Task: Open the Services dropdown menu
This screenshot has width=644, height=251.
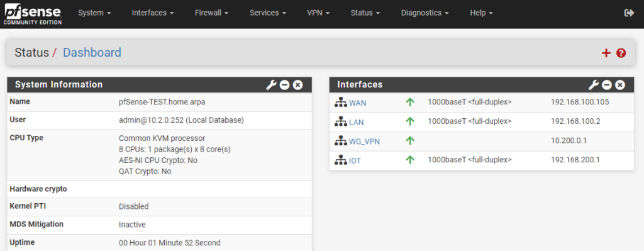Action: 268,13
